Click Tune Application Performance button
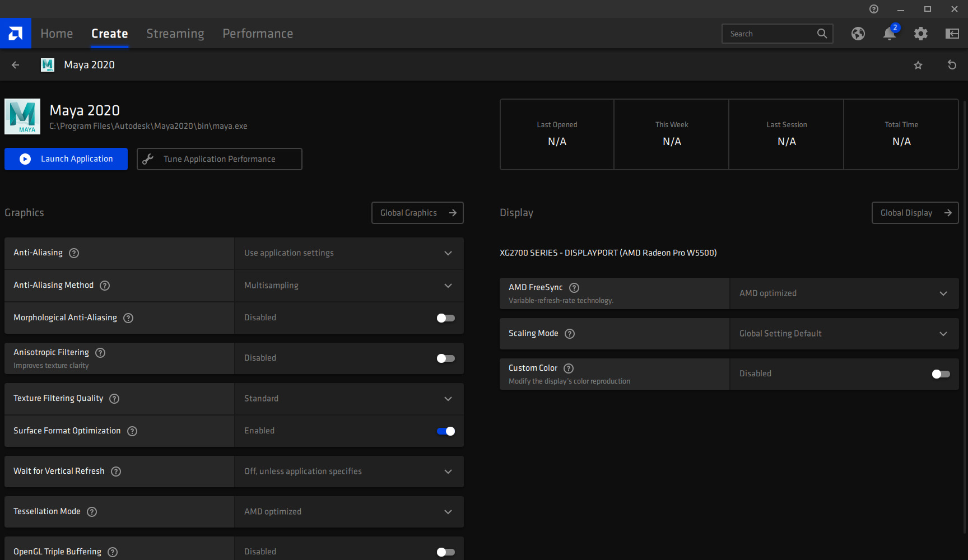The image size is (968, 560). pos(220,159)
